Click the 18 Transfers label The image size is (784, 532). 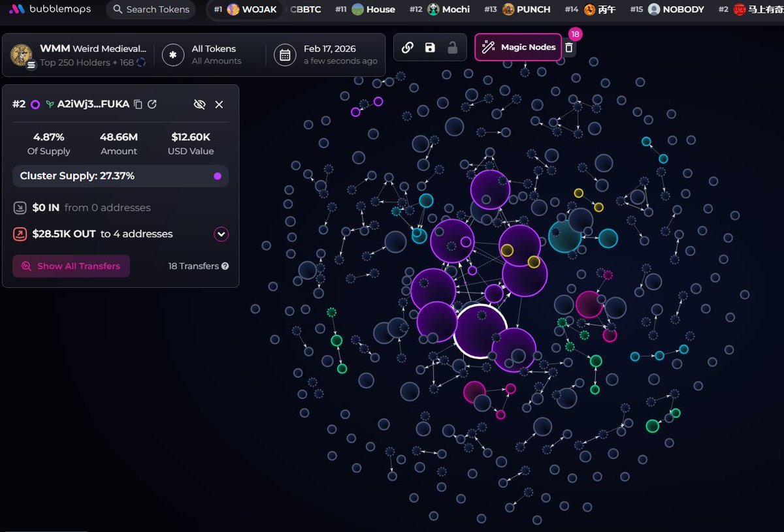[x=193, y=266]
